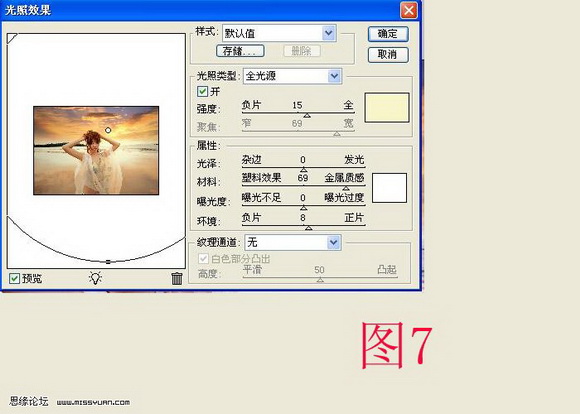
Task: Open the yellow light color swatch
Action: (x=387, y=107)
